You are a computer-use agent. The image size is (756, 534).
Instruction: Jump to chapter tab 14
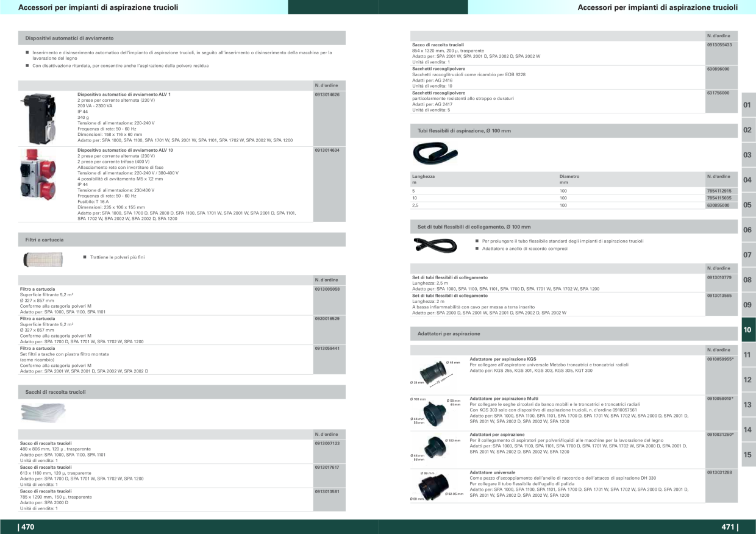(x=748, y=430)
